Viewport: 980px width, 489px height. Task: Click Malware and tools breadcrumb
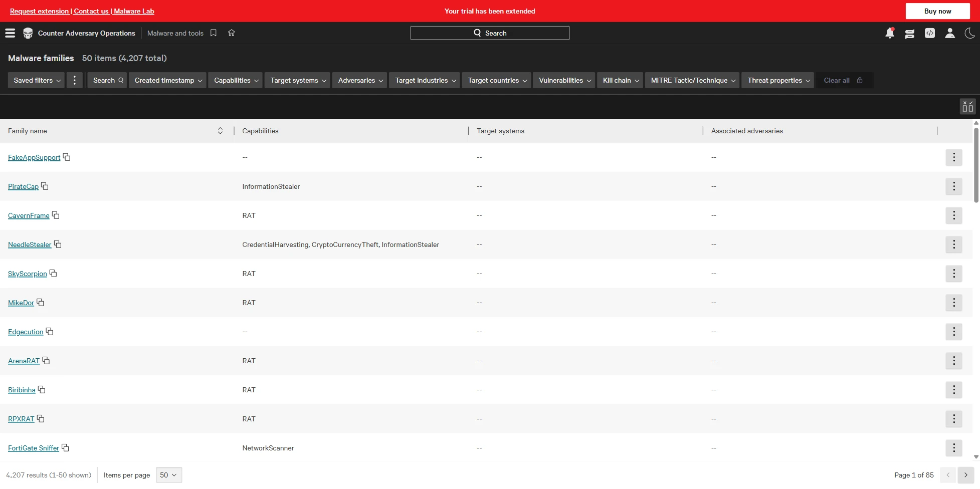[x=175, y=33]
